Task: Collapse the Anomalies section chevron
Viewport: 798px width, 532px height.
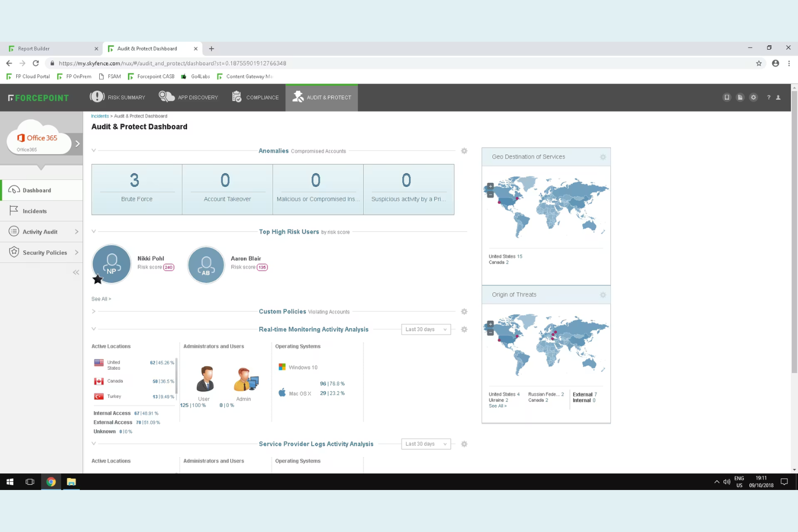Action: coord(93,150)
